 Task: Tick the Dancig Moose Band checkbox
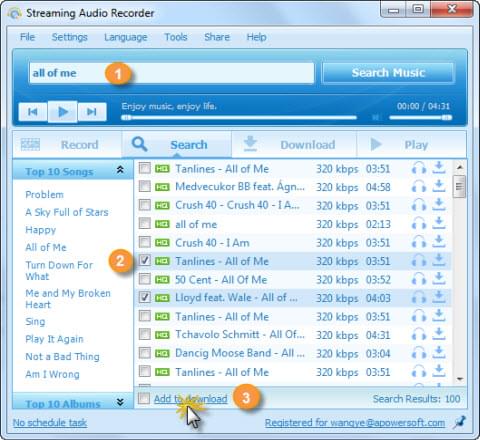(x=145, y=352)
